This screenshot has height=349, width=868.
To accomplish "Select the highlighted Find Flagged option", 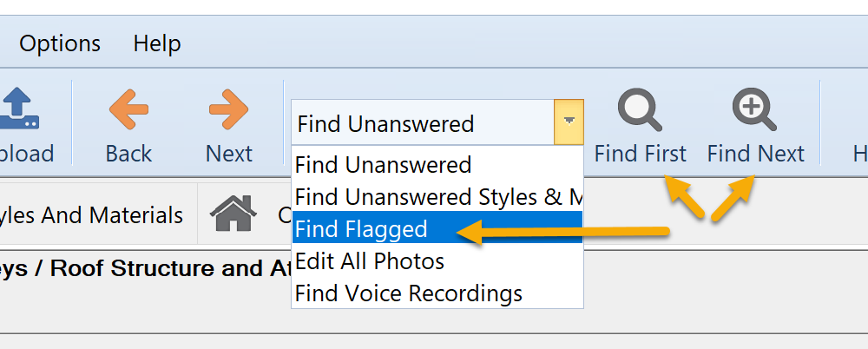I will pos(437,227).
